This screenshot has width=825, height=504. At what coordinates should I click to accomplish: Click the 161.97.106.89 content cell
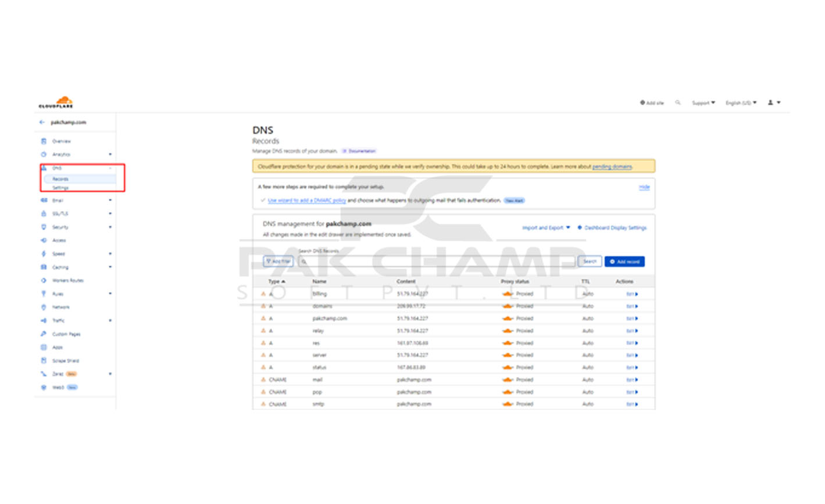pos(412,343)
